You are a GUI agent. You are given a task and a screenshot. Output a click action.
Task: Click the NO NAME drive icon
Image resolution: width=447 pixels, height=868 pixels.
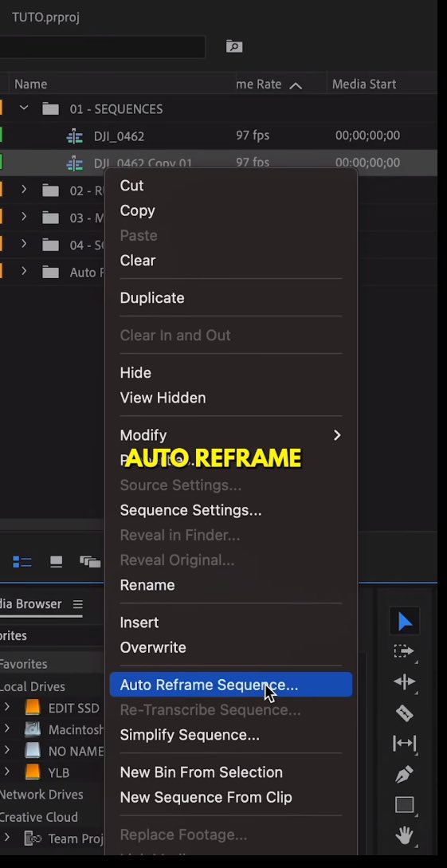tap(33, 751)
